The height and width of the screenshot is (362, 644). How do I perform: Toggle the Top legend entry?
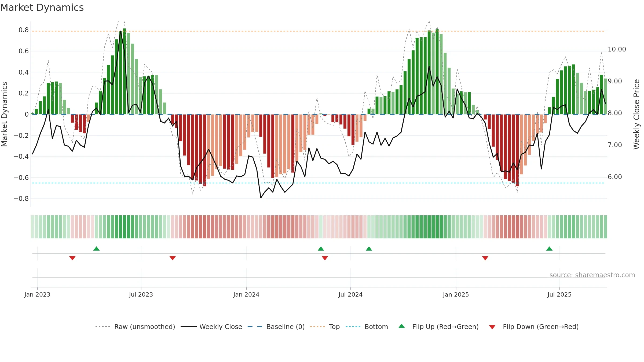click(x=334, y=327)
